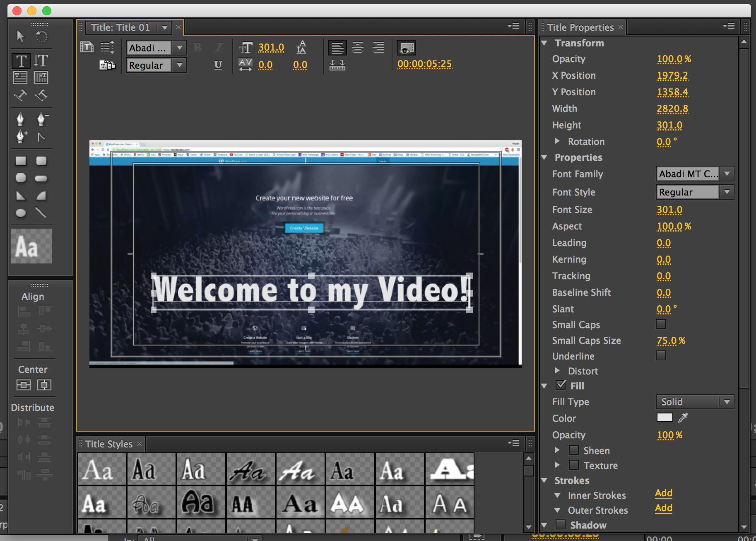Enable the Underline checkbox
The image size is (756, 541).
pos(661,356)
